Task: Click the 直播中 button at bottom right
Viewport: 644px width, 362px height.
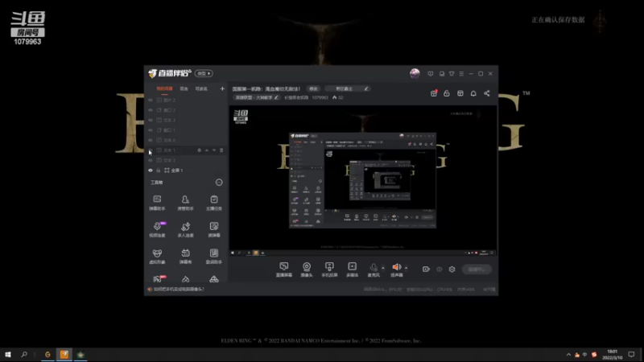Action: [x=477, y=269]
